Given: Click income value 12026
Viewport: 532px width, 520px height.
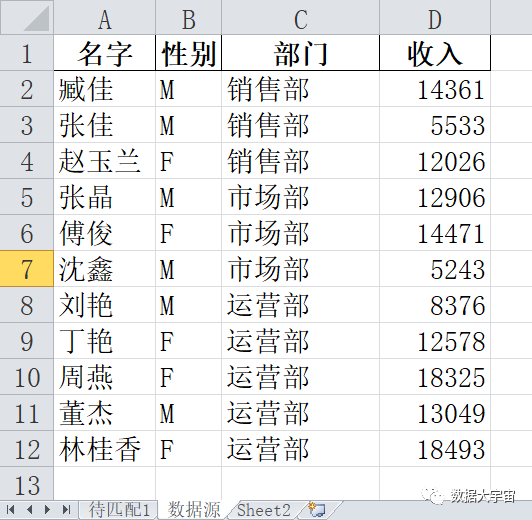Looking at the screenshot, I should point(435,161).
